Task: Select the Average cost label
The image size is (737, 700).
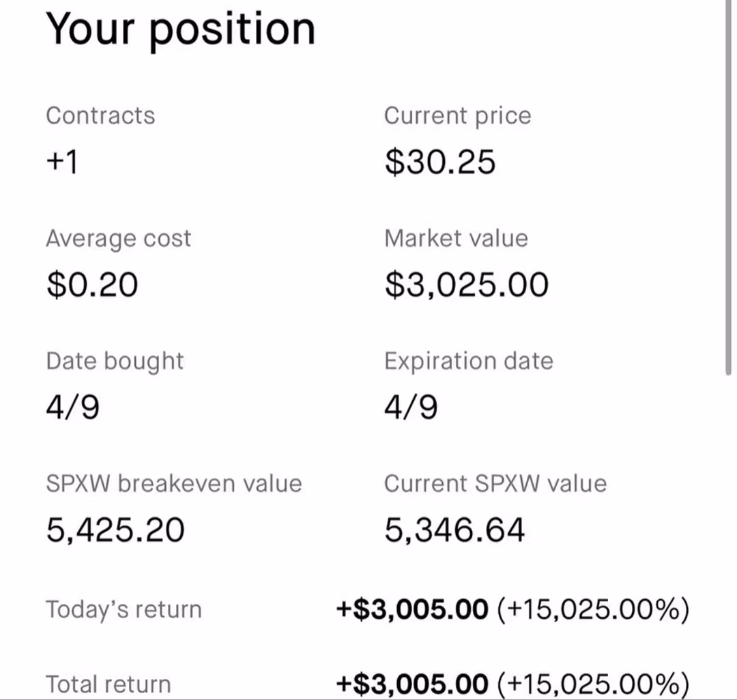Action: (119, 239)
